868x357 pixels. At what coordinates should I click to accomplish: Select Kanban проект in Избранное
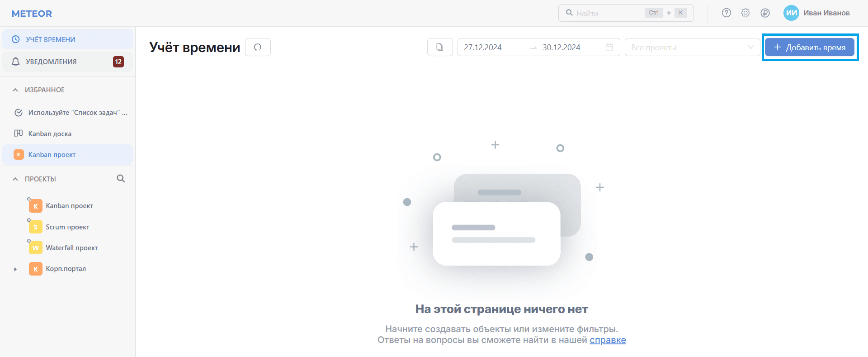(x=68, y=155)
